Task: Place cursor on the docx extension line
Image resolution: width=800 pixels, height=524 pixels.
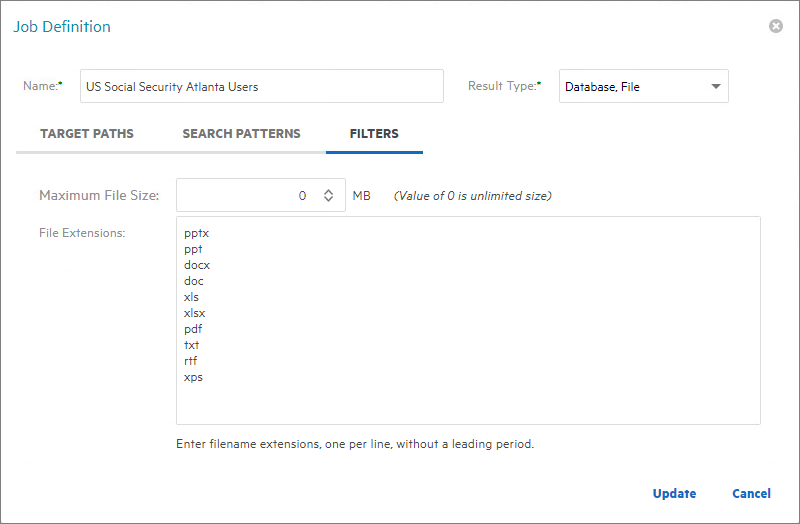Action: coord(197,265)
